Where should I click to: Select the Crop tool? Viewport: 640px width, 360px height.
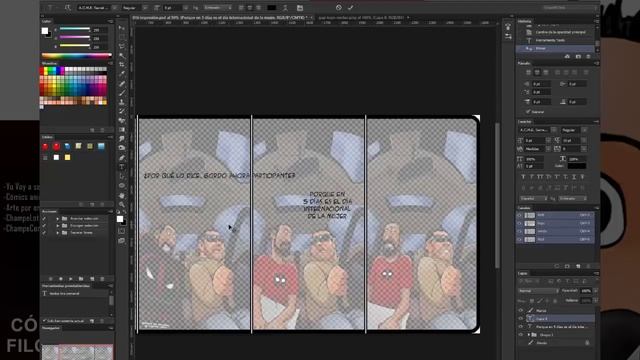(122, 65)
